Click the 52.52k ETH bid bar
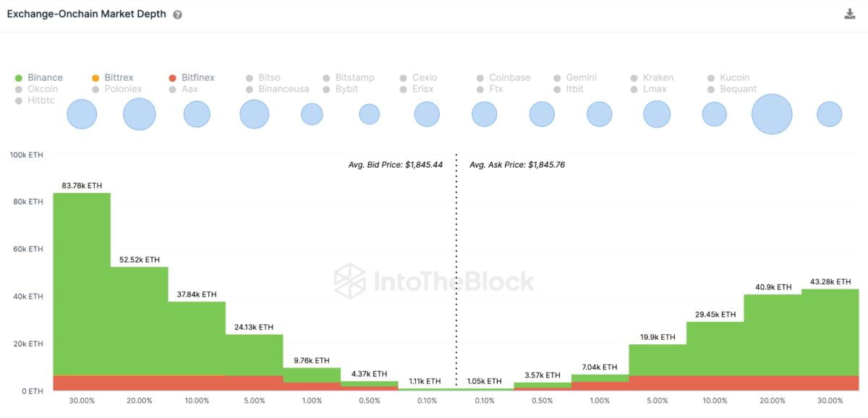Viewport: 868px width, 418px height. (x=139, y=318)
